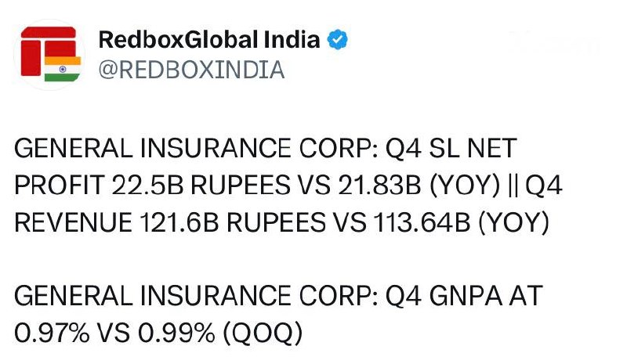Click the 22.5B RUPEES net profit figure
Image resolution: width=627 pixels, height=364 pixels.
(x=201, y=185)
